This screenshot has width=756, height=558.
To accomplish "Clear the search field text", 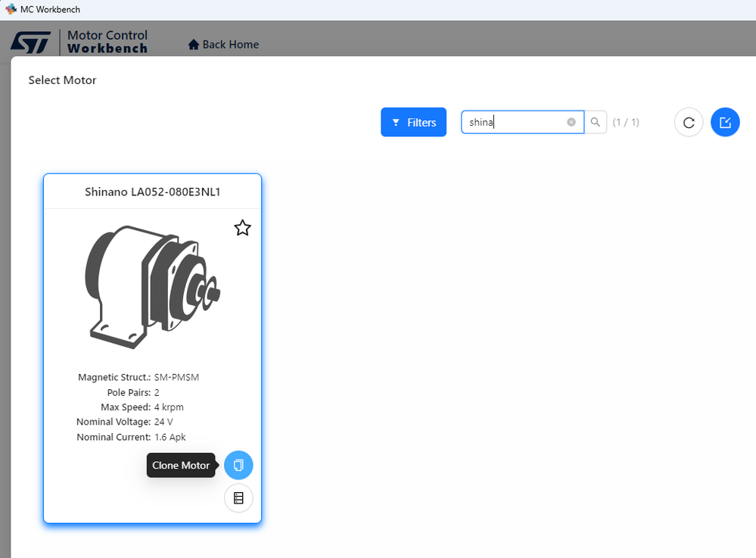I will [571, 122].
